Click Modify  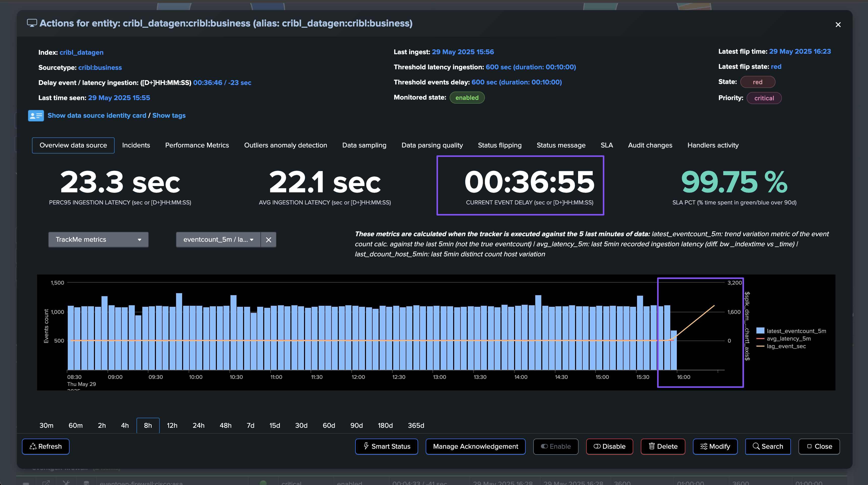click(x=715, y=446)
